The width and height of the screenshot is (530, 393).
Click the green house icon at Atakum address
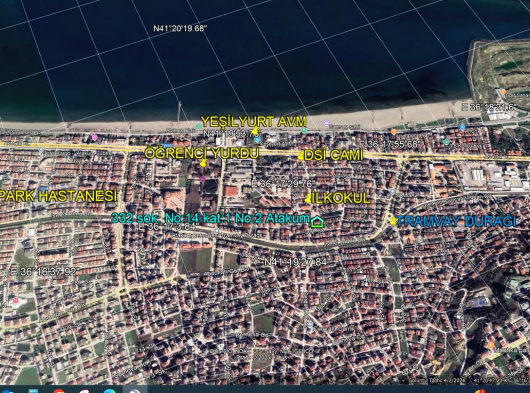point(317,222)
